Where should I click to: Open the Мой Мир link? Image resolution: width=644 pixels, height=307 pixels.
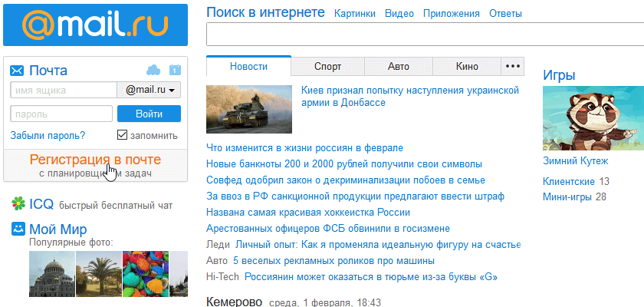58,229
